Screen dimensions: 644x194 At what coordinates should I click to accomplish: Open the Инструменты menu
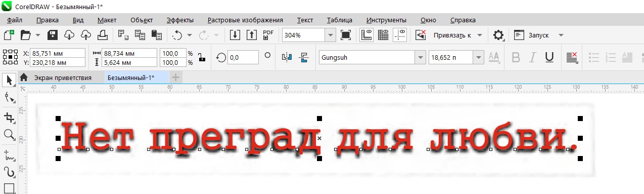click(x=386, y=20)
